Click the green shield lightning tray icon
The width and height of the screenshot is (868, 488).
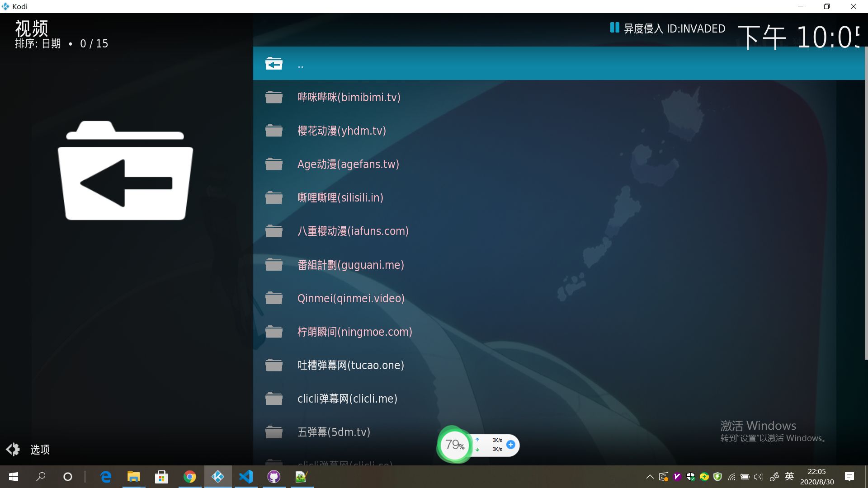(x=717, y=477)
